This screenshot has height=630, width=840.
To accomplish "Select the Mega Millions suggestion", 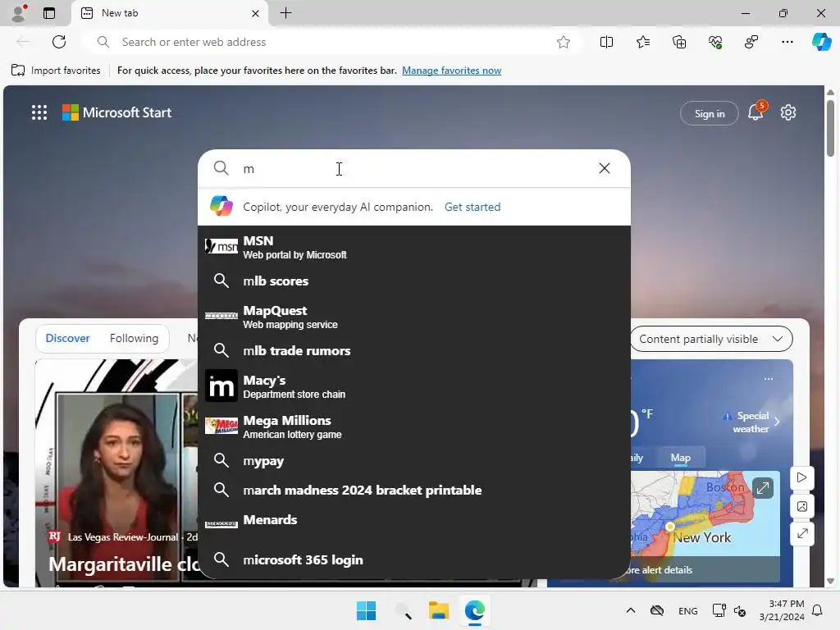I will pos(414,427).
